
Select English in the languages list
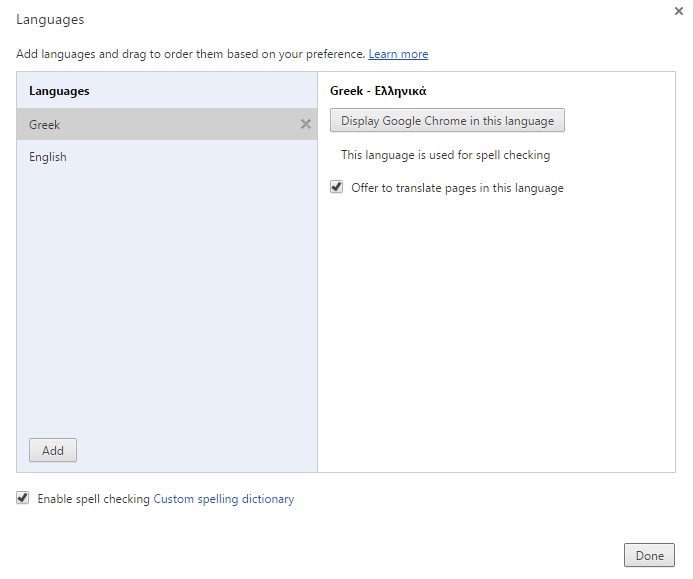[167, 157]
